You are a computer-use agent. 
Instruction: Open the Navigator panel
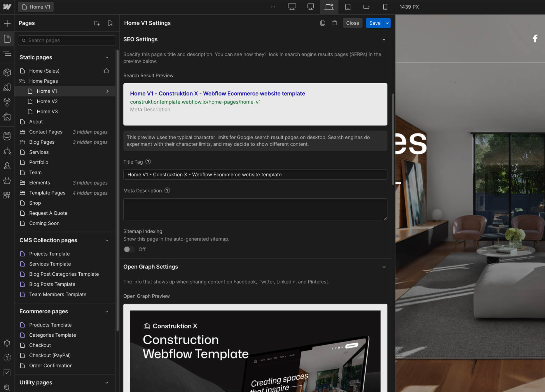pyautogui.click(x=7, y=54)
